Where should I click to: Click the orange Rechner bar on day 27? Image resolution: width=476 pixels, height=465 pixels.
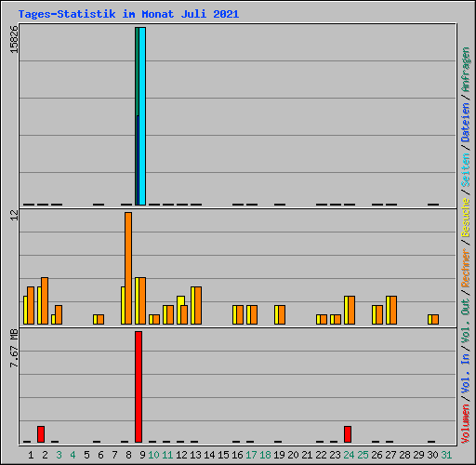(x=393, y=311)
